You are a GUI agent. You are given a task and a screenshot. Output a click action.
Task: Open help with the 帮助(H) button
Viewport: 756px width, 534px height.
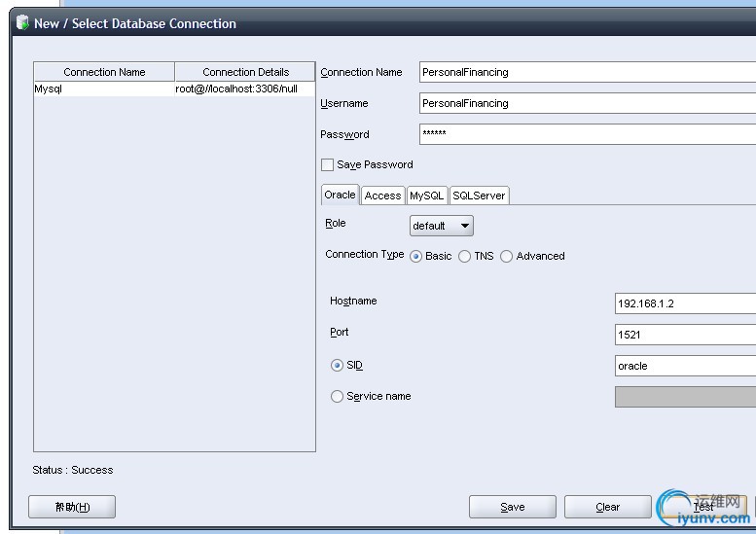coord(72,507)
